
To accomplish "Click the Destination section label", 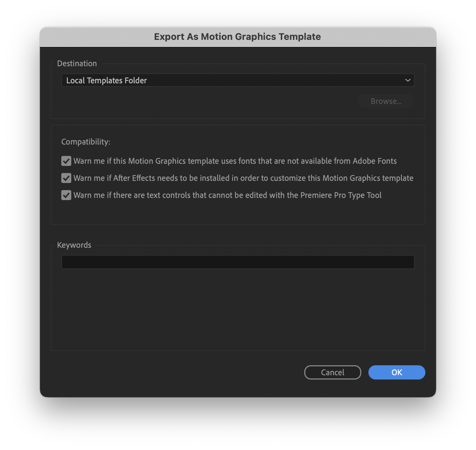I will coord(77,63).
